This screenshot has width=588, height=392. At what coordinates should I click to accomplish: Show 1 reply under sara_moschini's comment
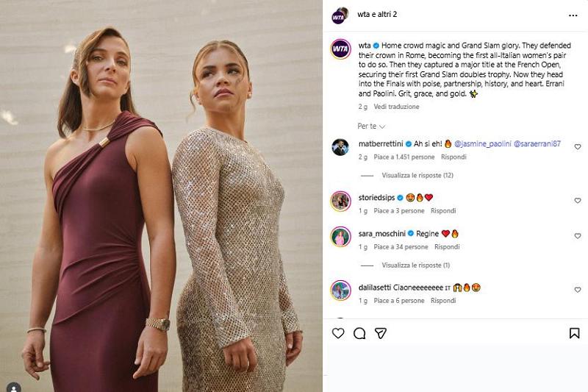point(415,266)
